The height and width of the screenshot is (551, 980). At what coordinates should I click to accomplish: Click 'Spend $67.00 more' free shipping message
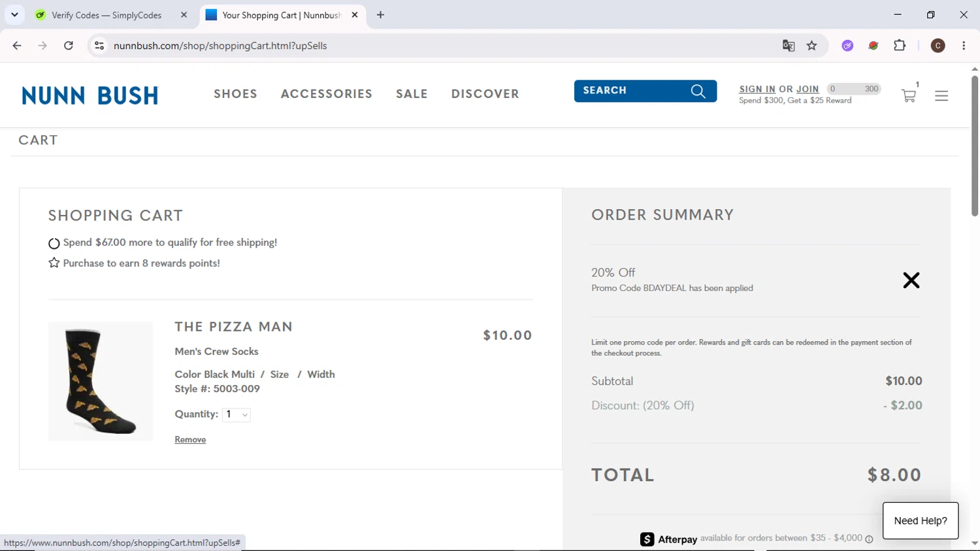coord(170,242)
